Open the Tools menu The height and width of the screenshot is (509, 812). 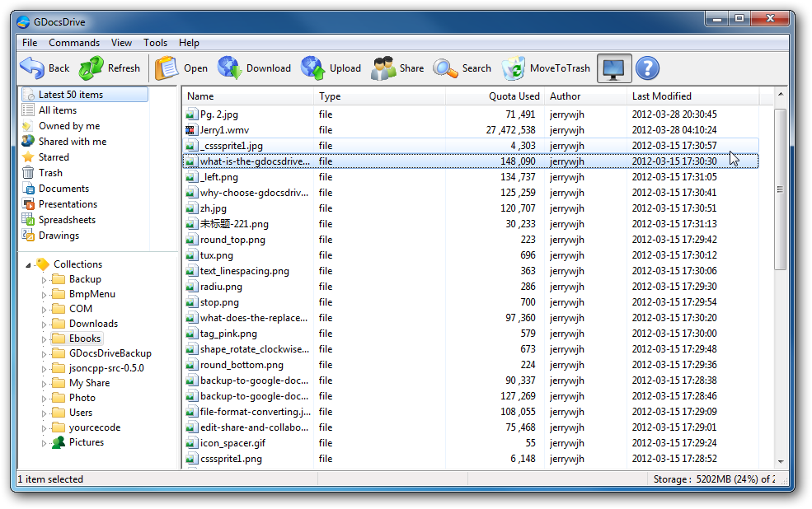[x=155, y=43]
